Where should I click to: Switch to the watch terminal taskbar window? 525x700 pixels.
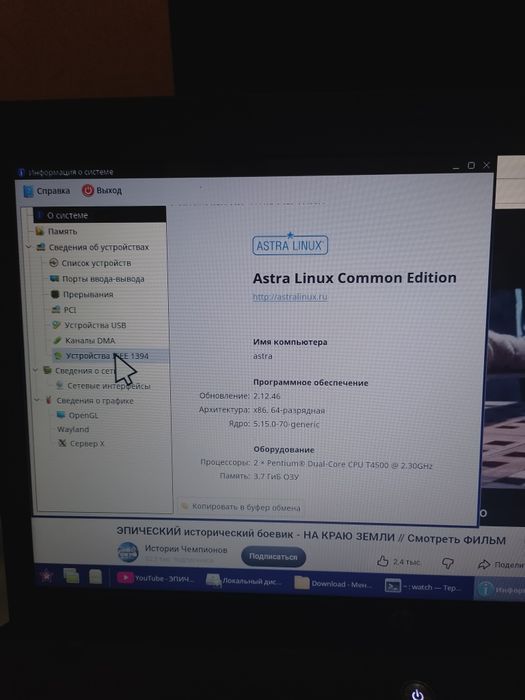click(423, 587)
